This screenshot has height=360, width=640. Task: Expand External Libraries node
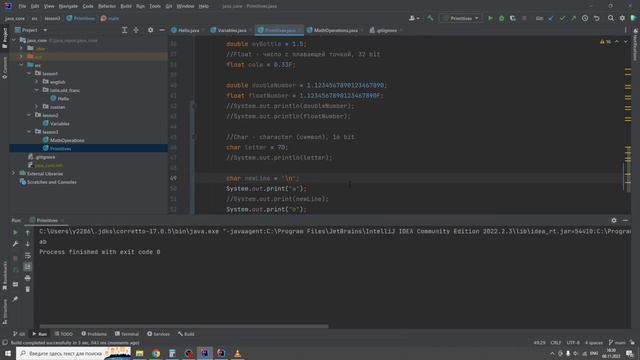[x=14, y=173]
